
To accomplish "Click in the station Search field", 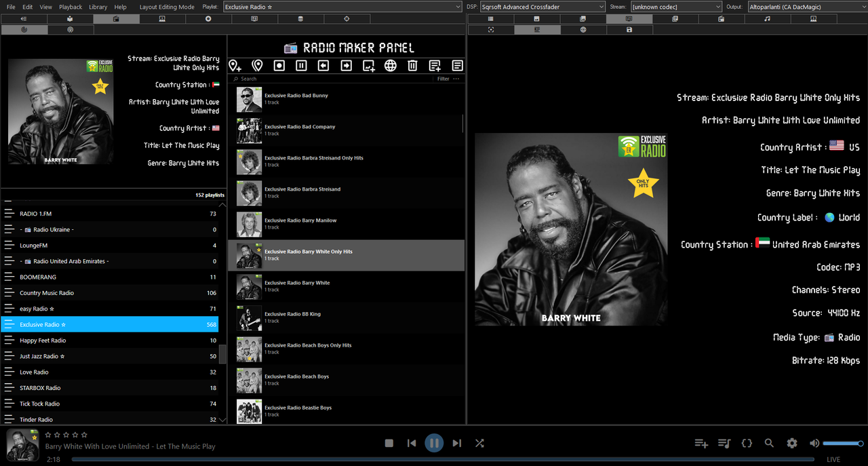I will click(332, 79).
